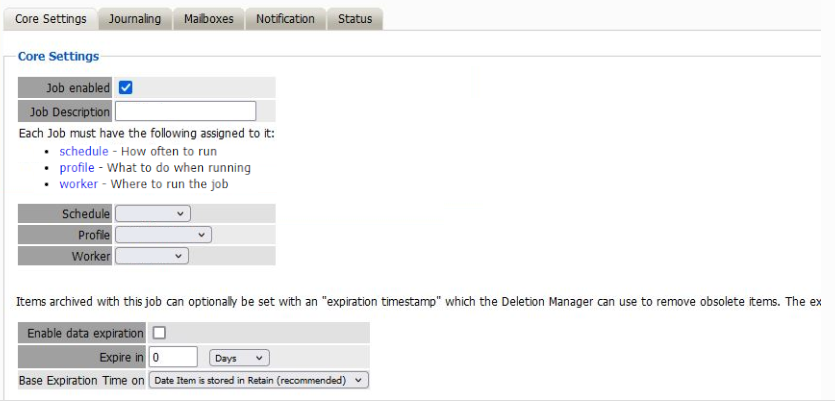
Task: Enable the data expiration checkbox
Action: (x=159, y=333)
